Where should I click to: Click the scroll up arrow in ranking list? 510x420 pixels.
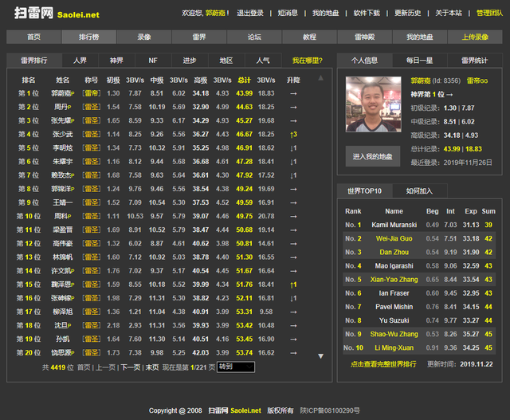pyautogui.click(x=320, y=78)
